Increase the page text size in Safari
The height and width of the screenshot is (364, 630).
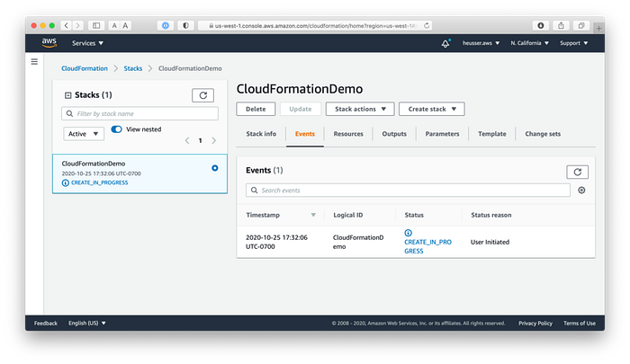point(125,25)
